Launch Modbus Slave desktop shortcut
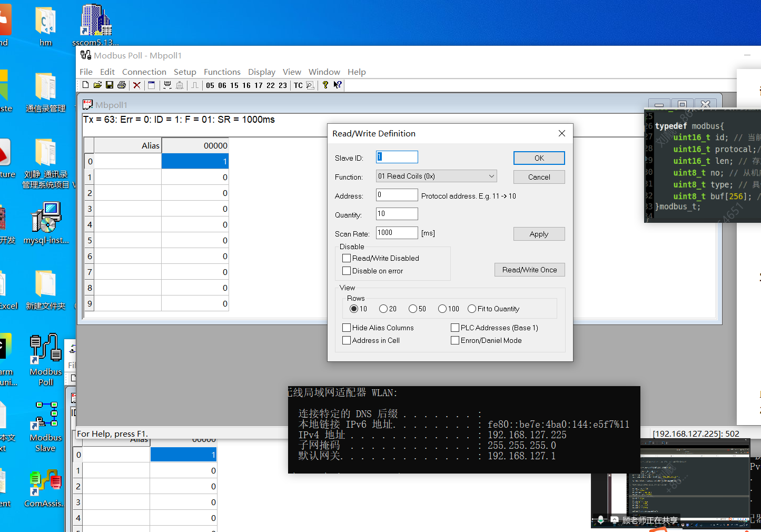The image size is (761, 532). 46,427
